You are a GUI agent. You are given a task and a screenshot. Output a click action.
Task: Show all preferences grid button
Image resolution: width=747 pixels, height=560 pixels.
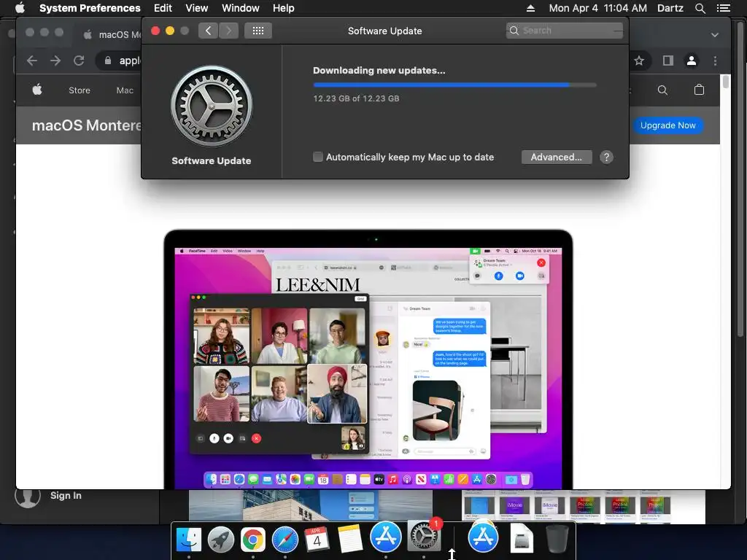coord(258,31)
